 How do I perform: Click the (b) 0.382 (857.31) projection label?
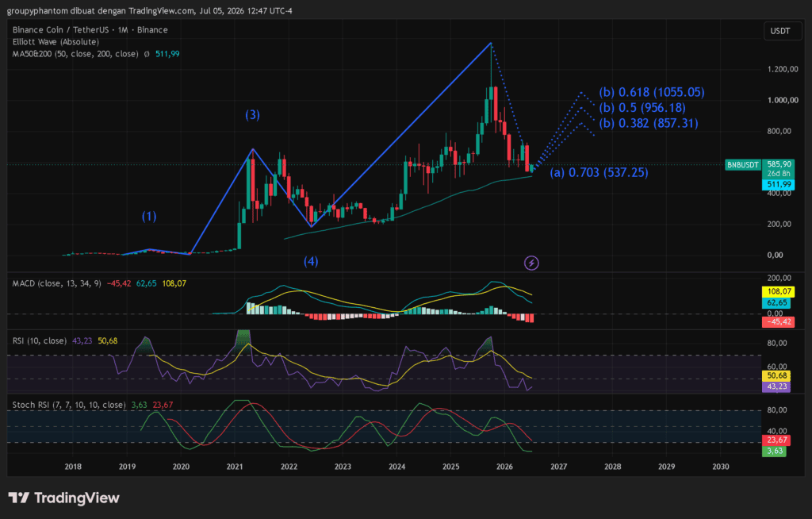(x=649, y=123)
